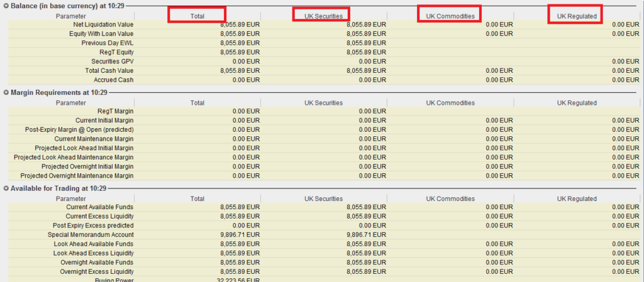The height and width of the screenshot is (282, 644).
Task: Select the Equity With Loan Value label
Action: click(x=101, y=34)
